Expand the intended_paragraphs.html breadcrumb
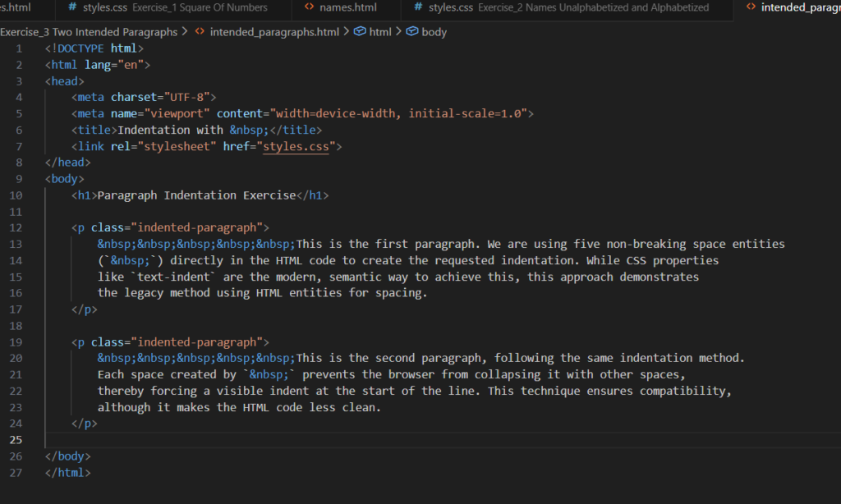The width and height of the screenshot is (841, 504). click(x=274, y=32)
